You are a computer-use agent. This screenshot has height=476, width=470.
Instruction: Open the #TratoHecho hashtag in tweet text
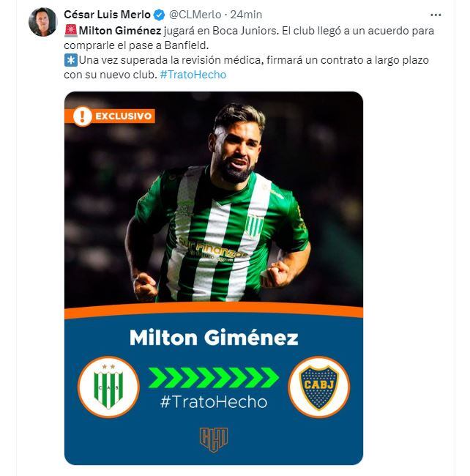[193, 75]
